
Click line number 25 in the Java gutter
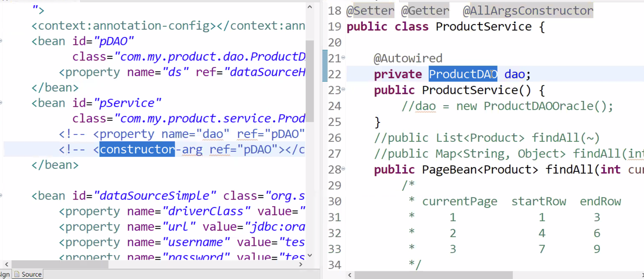click(x=334, y=122)
